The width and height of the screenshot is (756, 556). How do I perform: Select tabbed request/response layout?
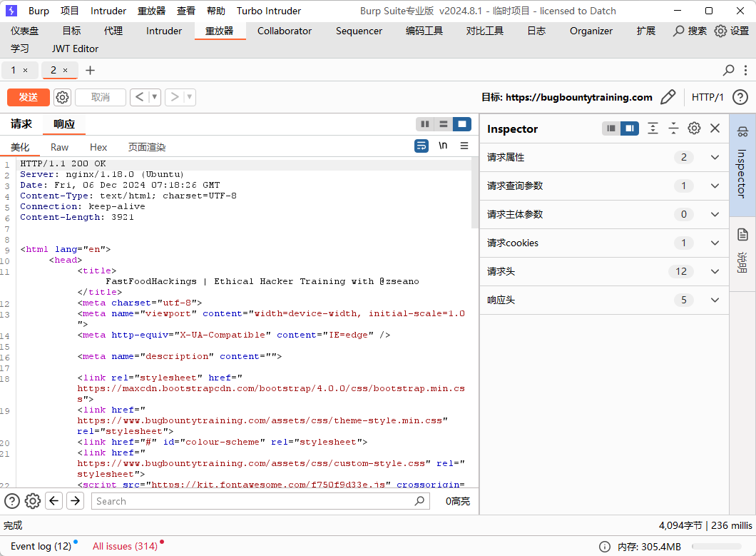(462, 124)
